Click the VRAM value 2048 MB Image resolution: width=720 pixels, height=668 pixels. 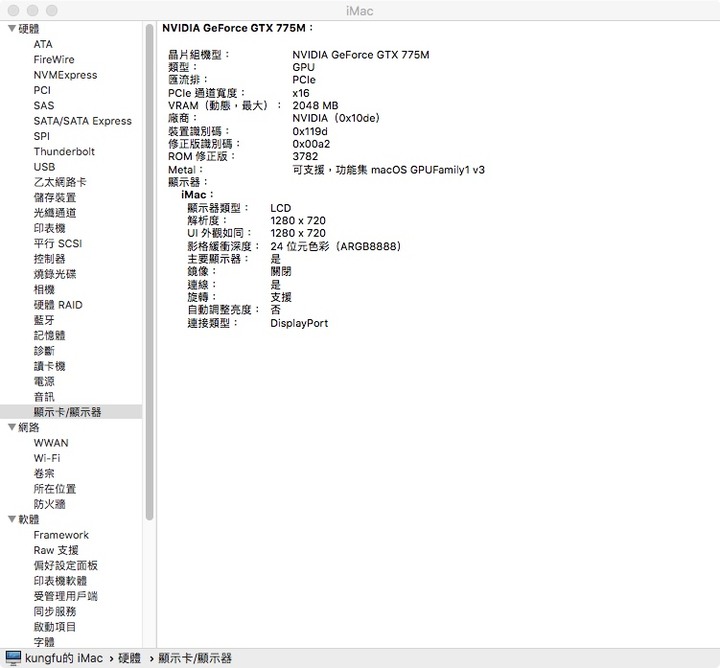315,105
